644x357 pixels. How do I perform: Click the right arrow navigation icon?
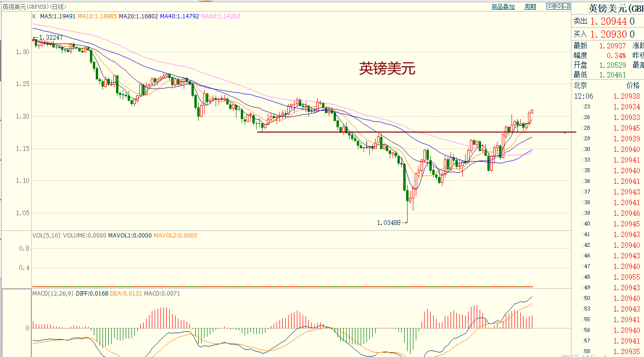click(x=558, y=6)
